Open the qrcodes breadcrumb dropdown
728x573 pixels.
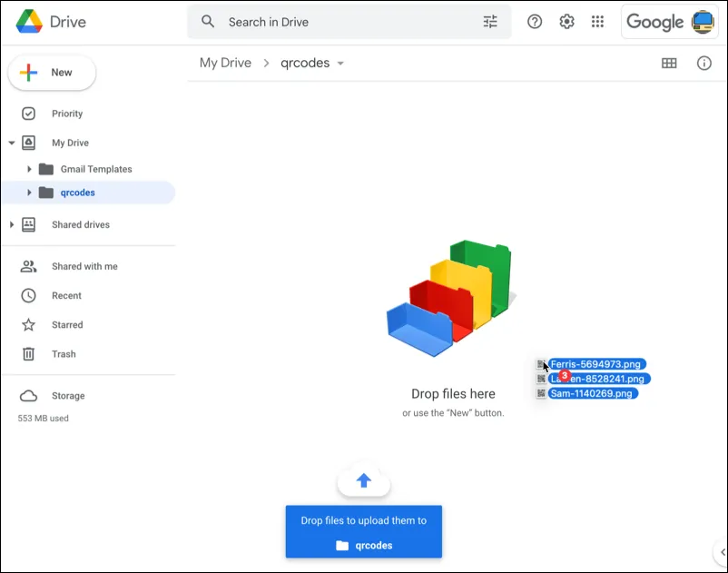click(340, 64)
